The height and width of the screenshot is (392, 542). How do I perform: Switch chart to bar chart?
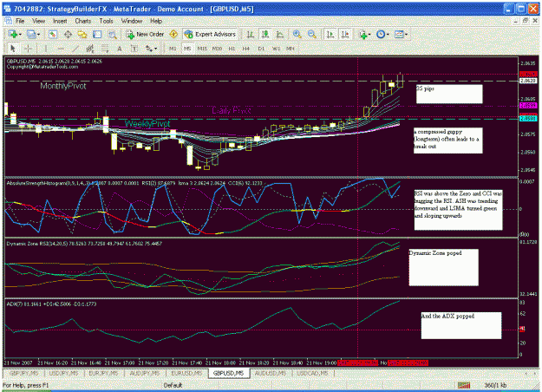tap(251, 34)
